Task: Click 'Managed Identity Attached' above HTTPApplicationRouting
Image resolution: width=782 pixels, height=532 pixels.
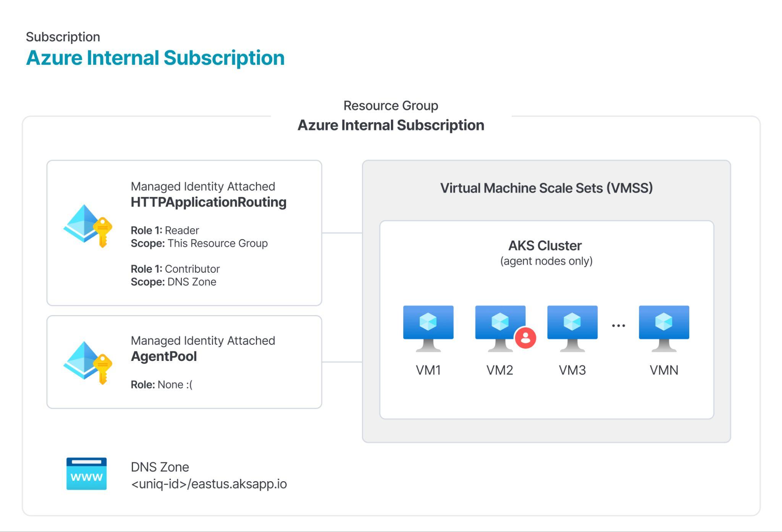Action: [x=203, y=186]
